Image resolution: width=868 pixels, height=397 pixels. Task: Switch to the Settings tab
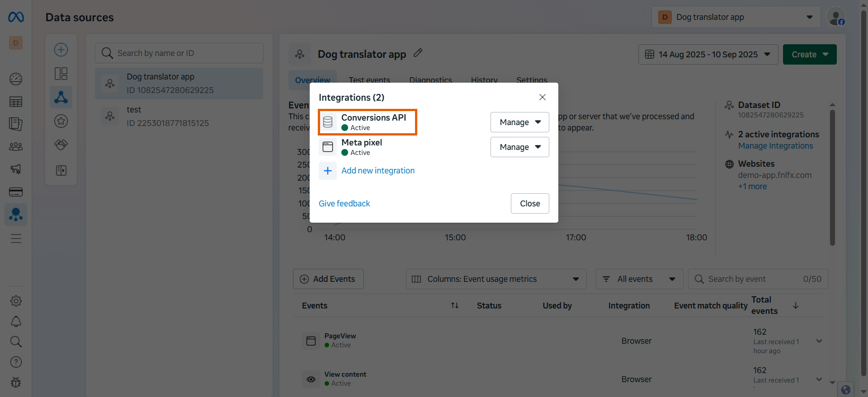click(532, 80)
